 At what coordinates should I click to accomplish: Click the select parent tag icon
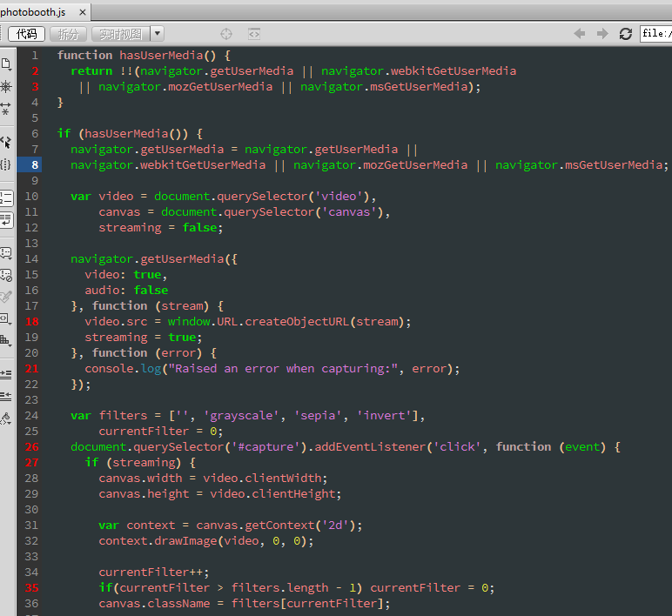pos(6,142)
